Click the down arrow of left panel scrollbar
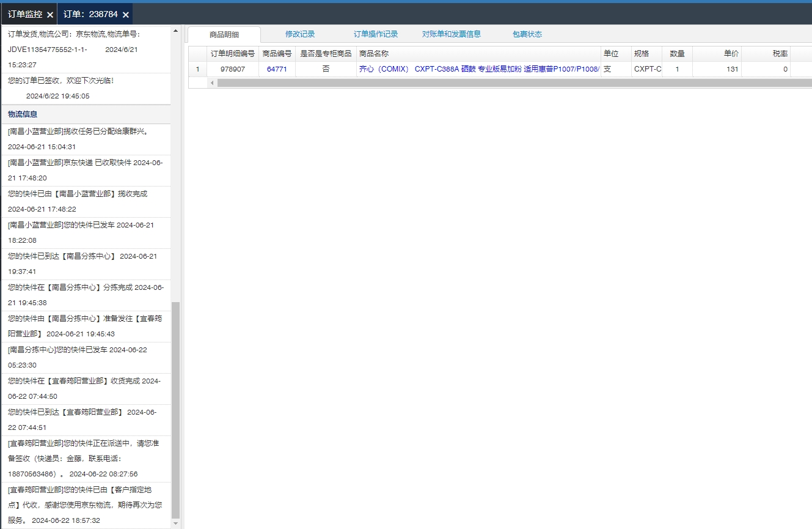 (176, 523)
